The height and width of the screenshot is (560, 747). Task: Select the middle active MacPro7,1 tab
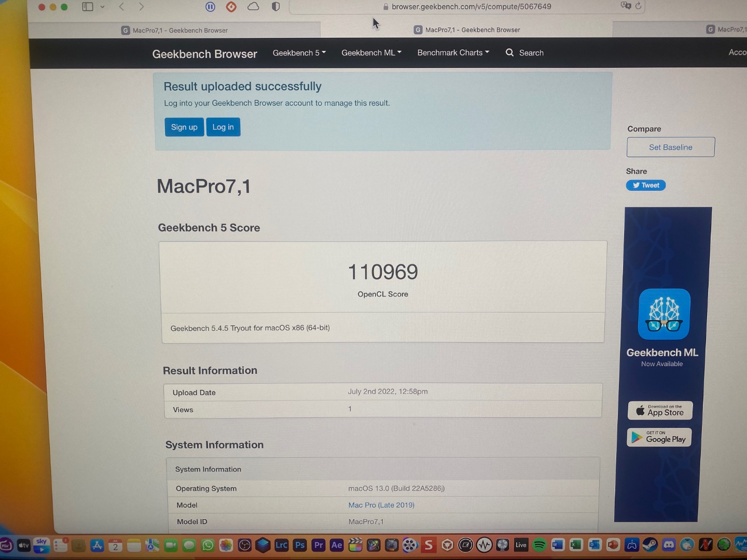pos(467,30)
